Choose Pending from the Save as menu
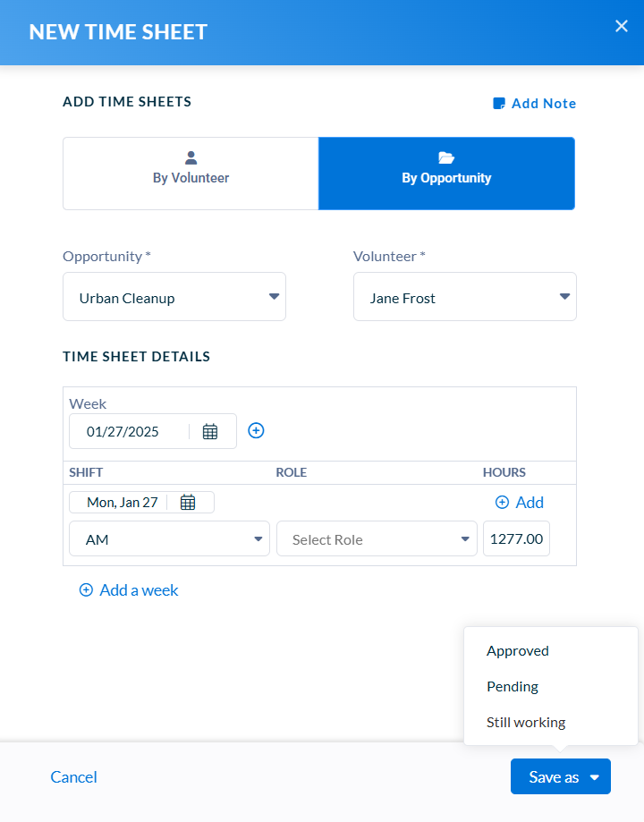 coord(513,687)
